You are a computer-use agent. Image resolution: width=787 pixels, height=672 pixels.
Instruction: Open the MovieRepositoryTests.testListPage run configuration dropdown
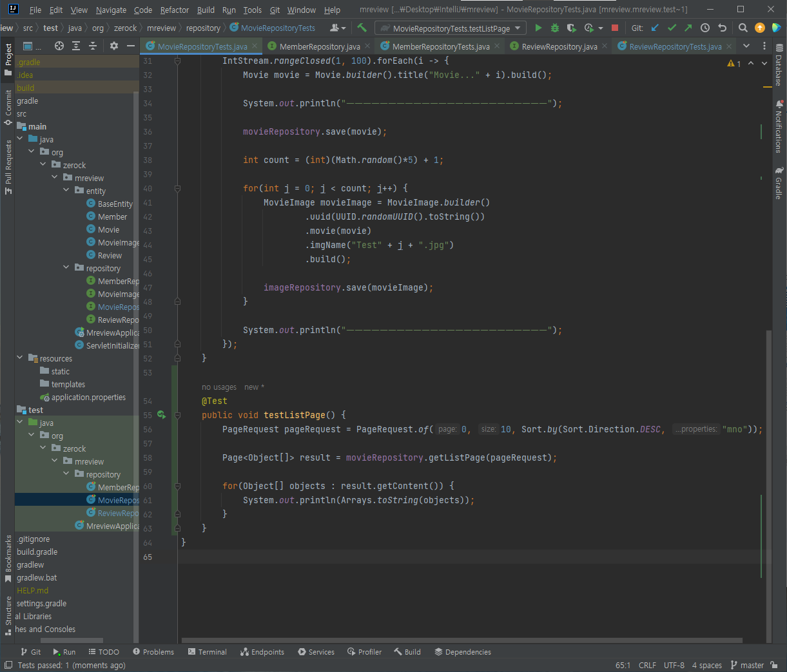click(x=451, y=28)
